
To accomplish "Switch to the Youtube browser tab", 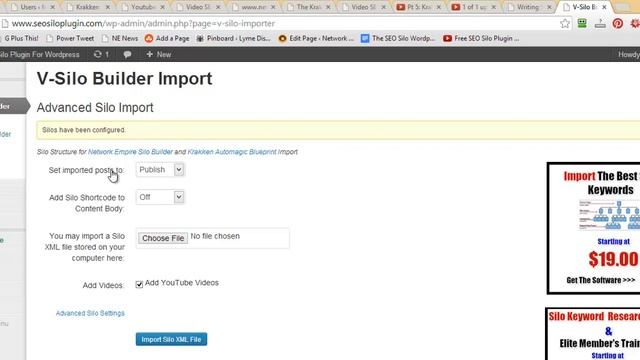I will (x=143, y=7).
